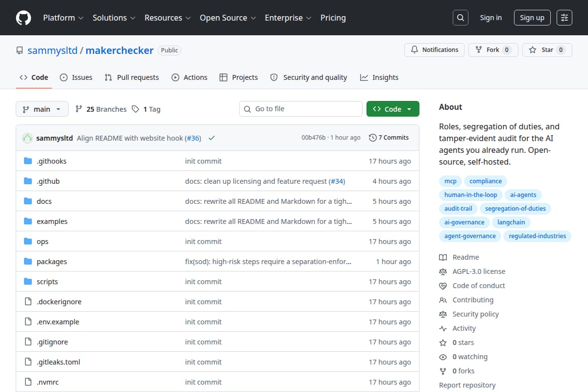
Task: Click the Notifications button
Action: [x=435, y=50]
